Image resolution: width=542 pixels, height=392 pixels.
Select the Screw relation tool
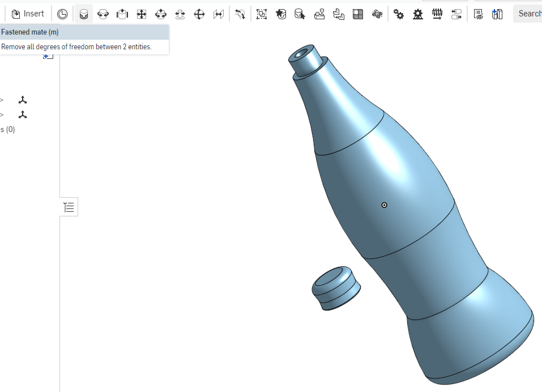click(x=437, y=13)
